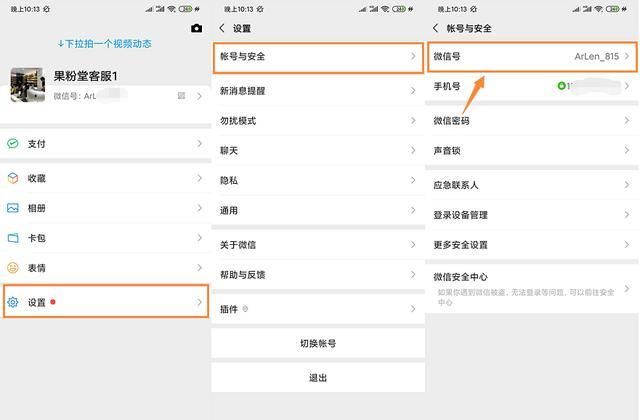Click the 支付 payment icon
The image size is (640, 420).
tap(13, 144)
